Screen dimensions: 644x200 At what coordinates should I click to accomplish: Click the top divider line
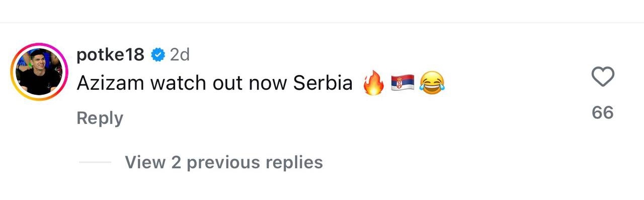[x=322, y=23]
